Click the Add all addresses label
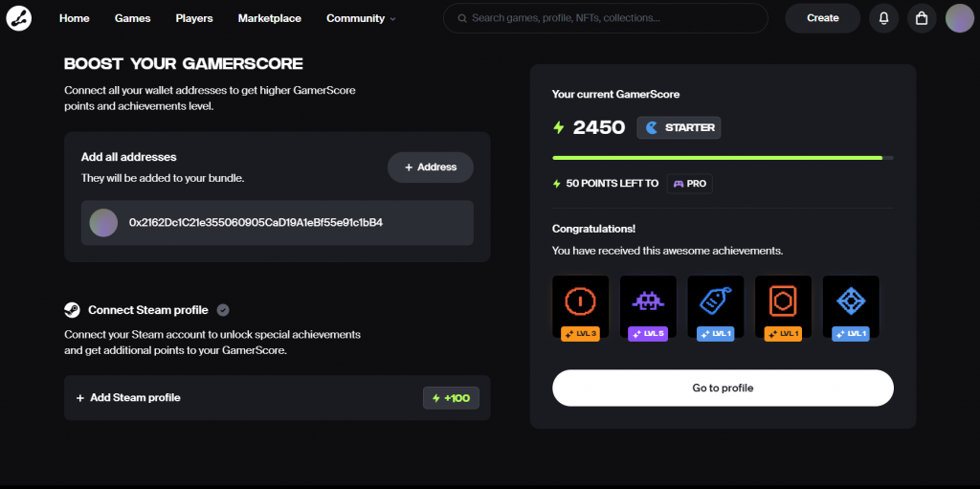The width and height of the screenshot is (980, 489). (x=129, y=157)
